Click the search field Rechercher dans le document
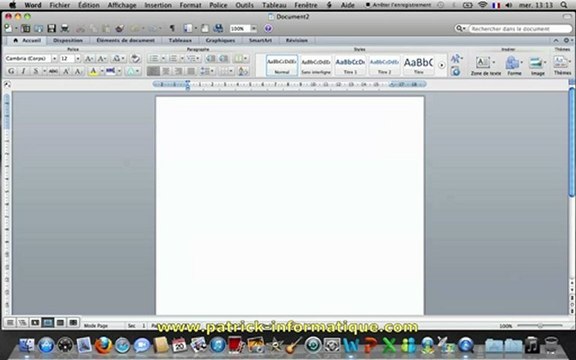Viewport: 576px width, 360px height. coord(520,28)
